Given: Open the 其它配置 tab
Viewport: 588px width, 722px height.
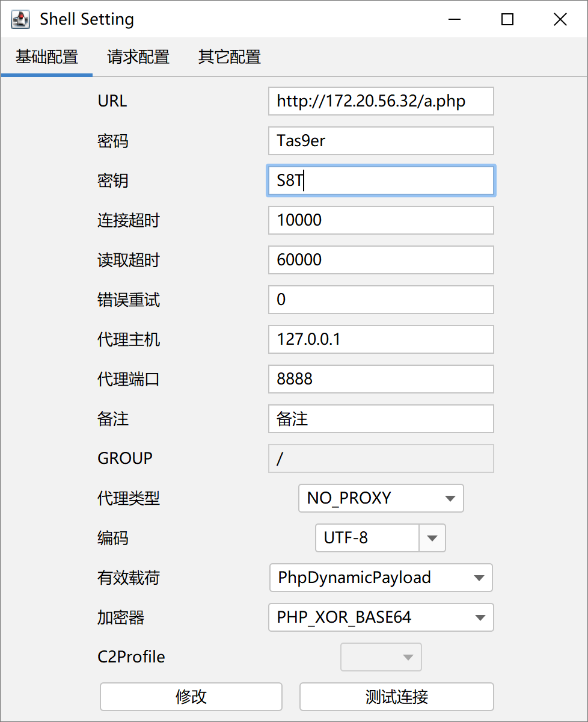Looking at the screenshot, I should pos(230,57).
